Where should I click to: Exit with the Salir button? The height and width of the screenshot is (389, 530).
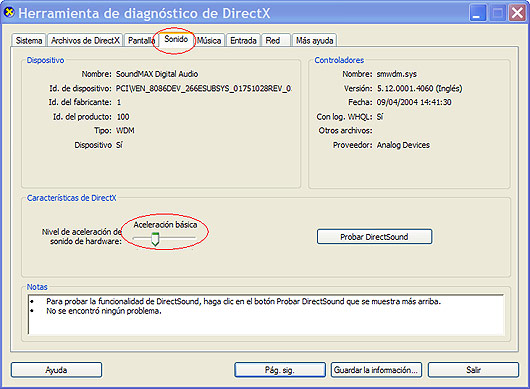coord(473,370)
